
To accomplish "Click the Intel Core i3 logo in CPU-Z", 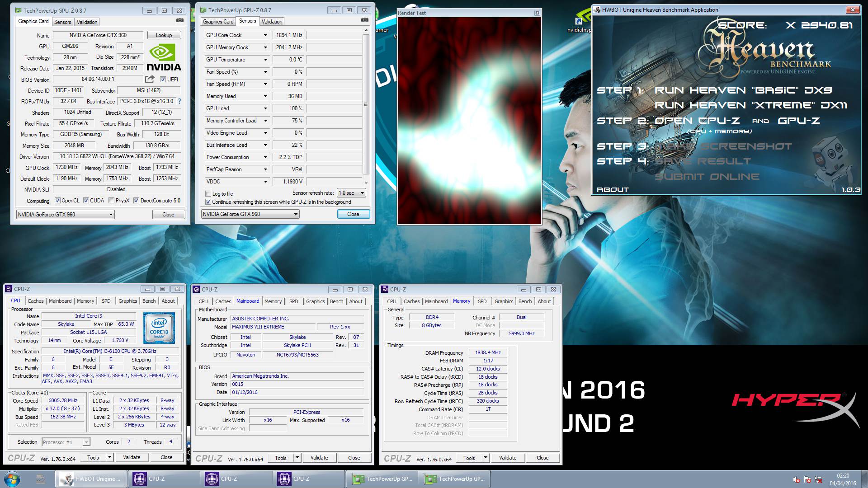I will click(159, 329).
